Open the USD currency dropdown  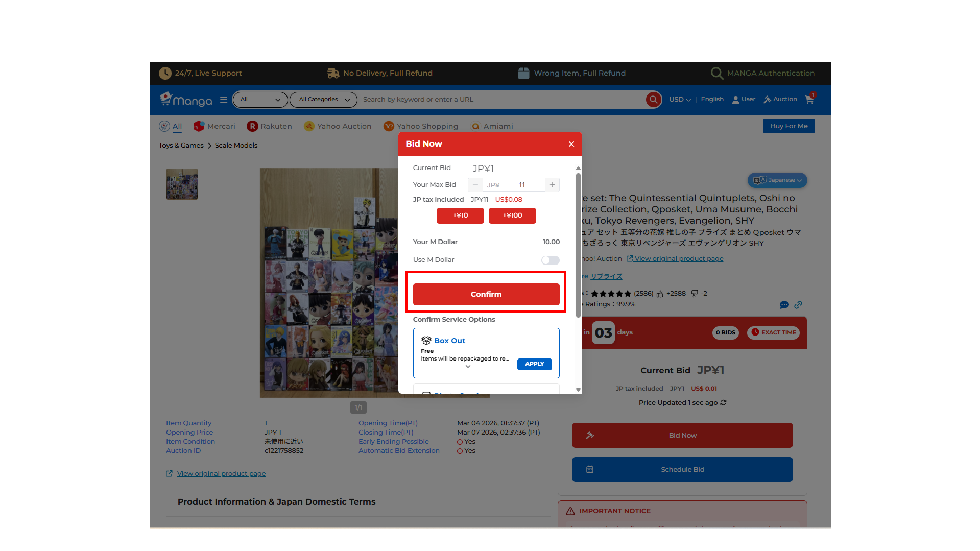click(x=680, y=100)
